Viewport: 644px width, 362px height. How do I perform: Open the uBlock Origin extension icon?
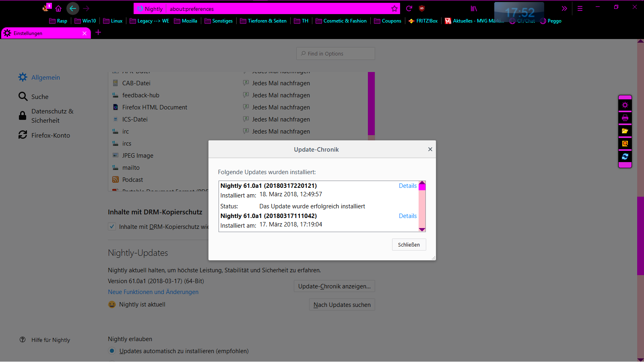422,8
